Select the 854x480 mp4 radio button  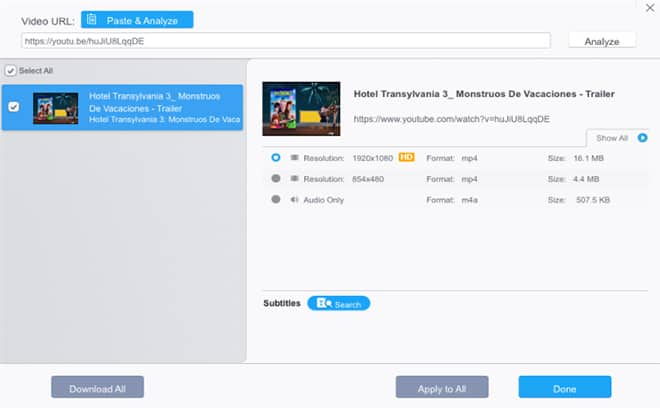pos(276,179)
